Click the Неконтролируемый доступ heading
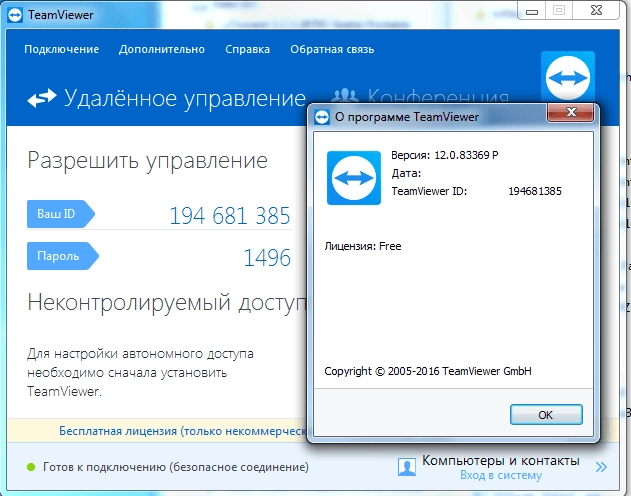Viewport: 631px width, 496px height. 167,303
